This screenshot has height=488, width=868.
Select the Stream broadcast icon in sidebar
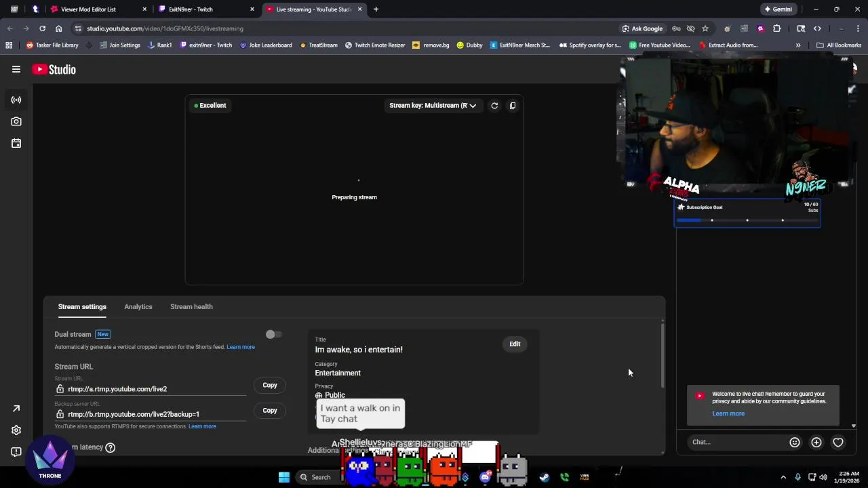click(16, 100)
